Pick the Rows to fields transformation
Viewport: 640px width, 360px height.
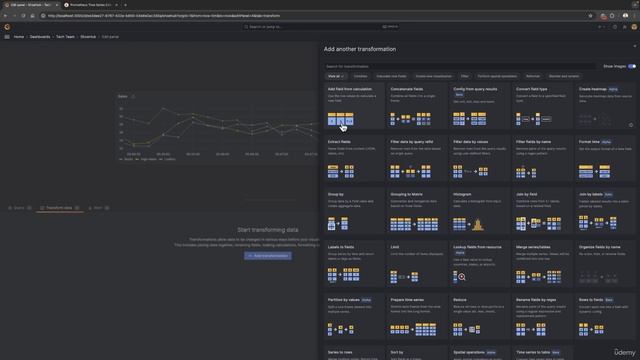pos(605,317)
